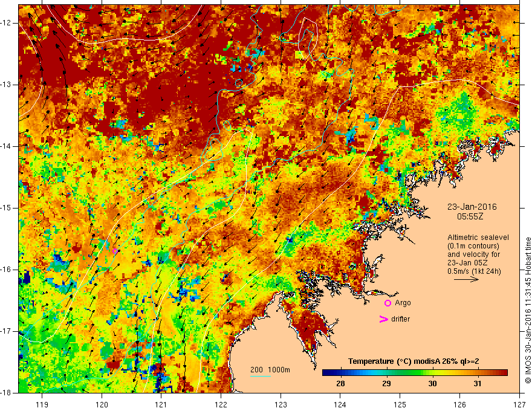Click longitude axis label '124'

click(340, 404)
